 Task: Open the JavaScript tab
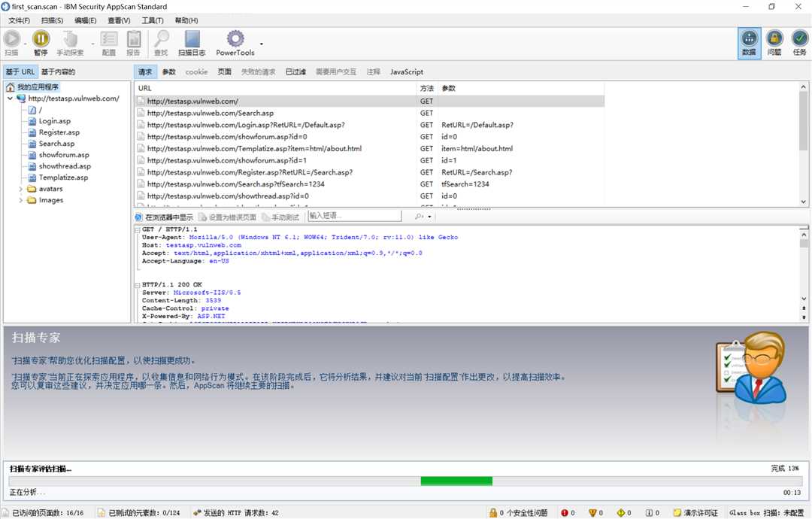[x=407, y=72]
